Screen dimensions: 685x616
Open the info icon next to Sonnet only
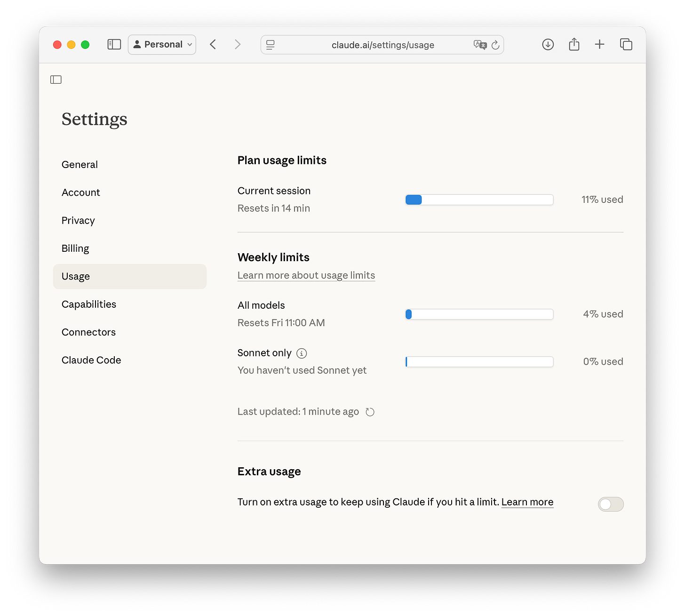(x=302, y=353)
